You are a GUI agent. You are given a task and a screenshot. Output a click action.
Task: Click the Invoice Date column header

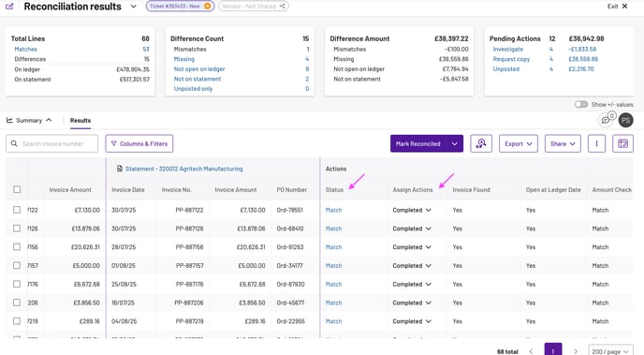click(x=127, y=190)
